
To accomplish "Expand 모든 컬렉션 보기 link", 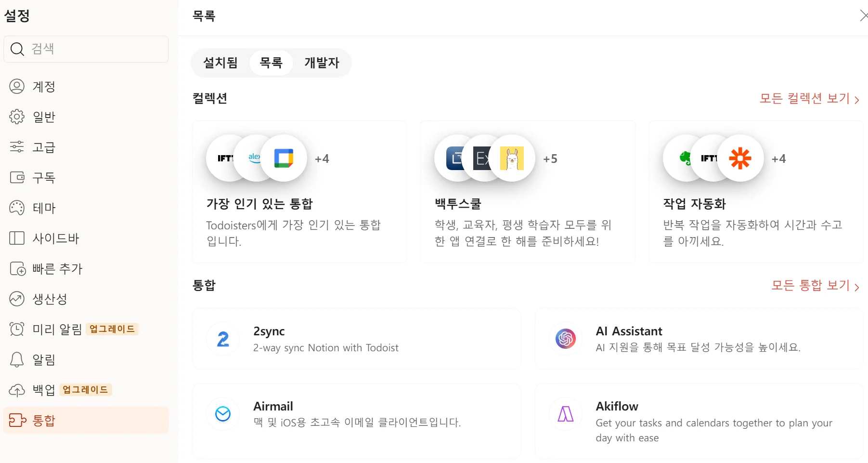I will pyautogui.click(x=809, y=99).
